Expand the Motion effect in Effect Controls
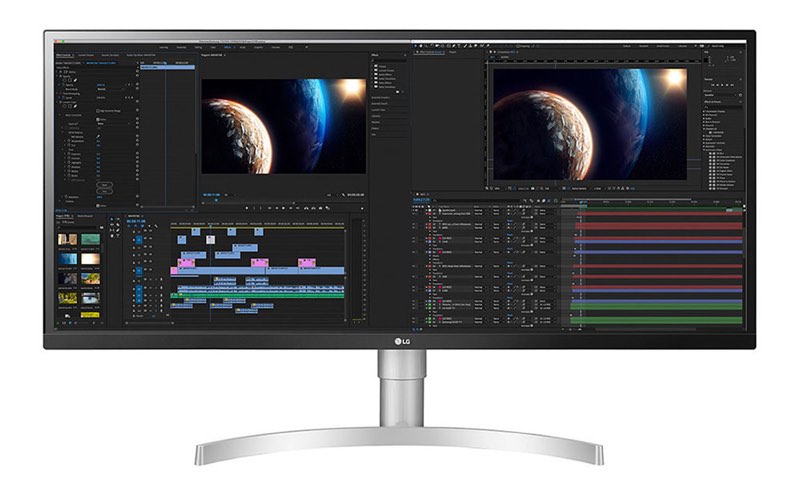800x483 pixels. tap(57, 72)
